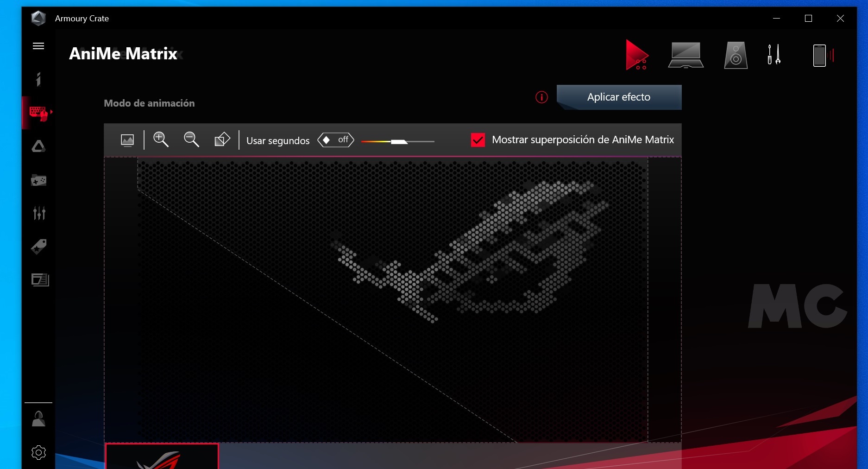
Task: Uncheck Mostrar superposición de AniMe Matrix
Action: (x=478, y=140)
